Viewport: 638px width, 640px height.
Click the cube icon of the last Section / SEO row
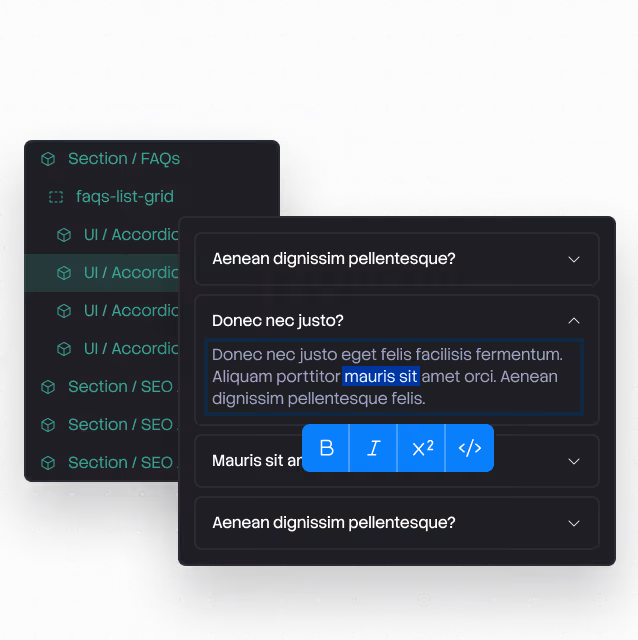coord(48,463)
